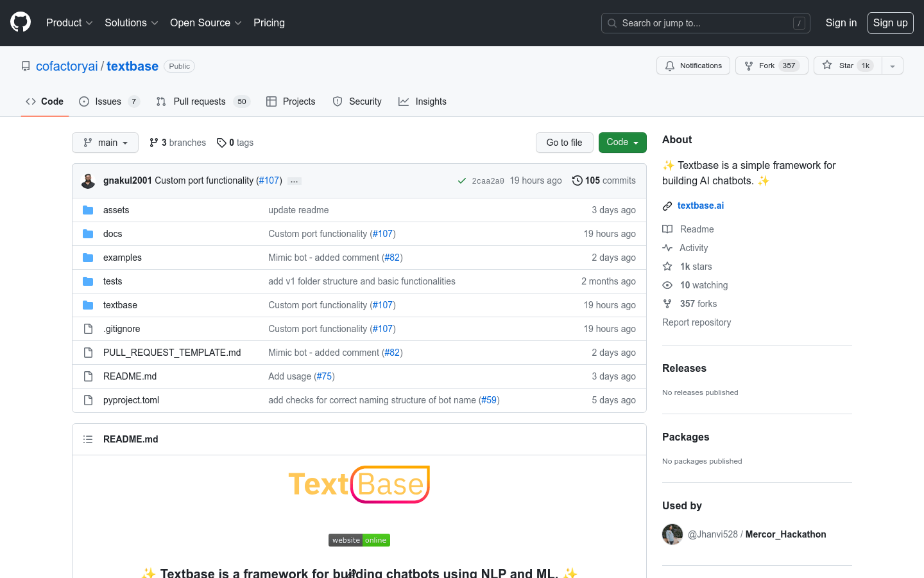View the 357 forks link
Image resolution: width=924 pixels, height=578 pixels.
[x=690, y=304]
